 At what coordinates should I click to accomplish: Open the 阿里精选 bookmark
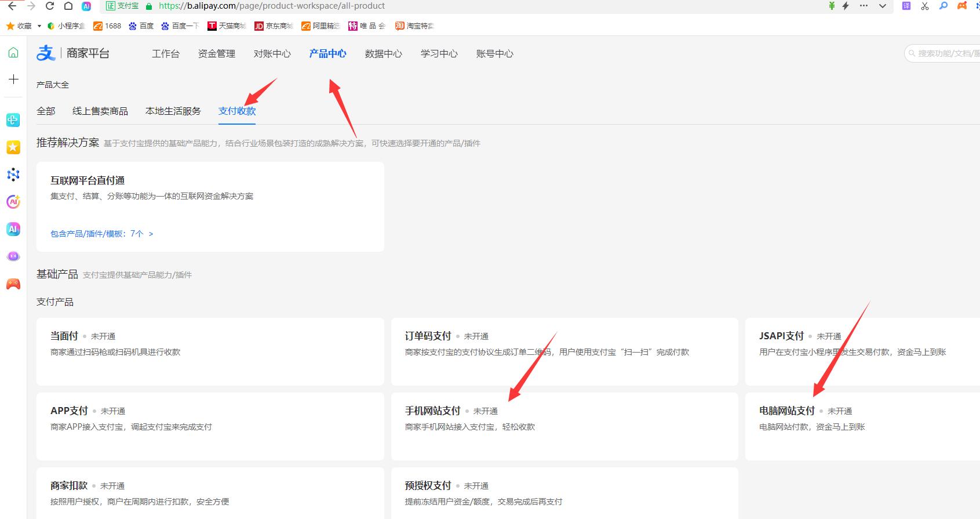coord(321,26)
